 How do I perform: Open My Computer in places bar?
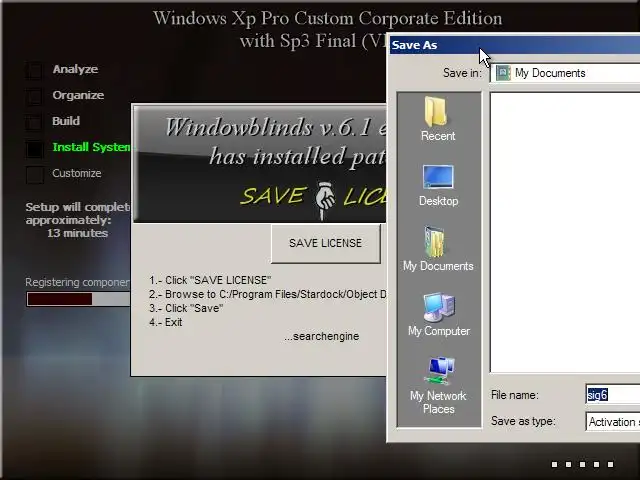(x=439, y=314)
